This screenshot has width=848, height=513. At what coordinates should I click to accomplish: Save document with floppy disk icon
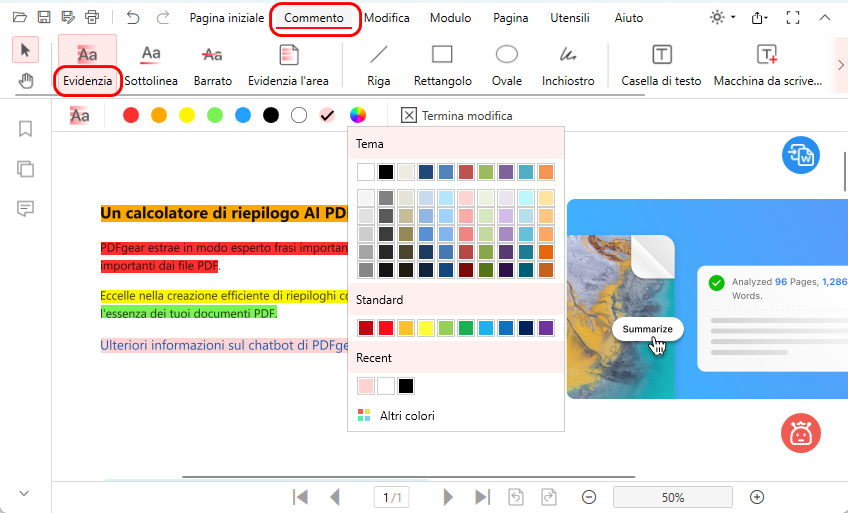44,17
